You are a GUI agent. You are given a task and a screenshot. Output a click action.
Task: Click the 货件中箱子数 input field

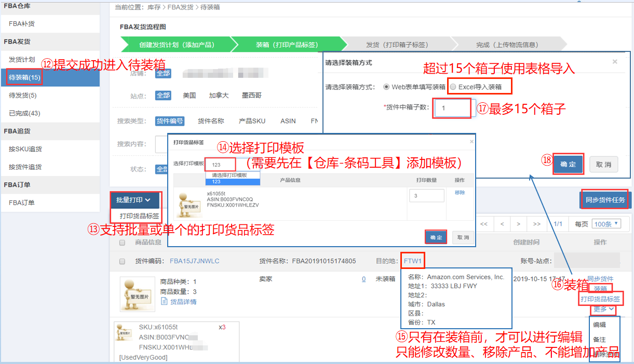click(453, 108)
